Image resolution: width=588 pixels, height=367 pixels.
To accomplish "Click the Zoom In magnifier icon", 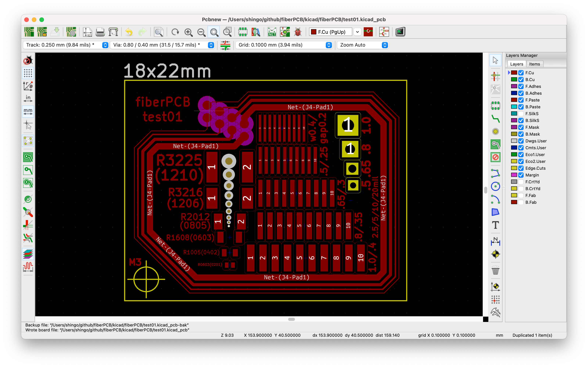I will click(188, 32).
